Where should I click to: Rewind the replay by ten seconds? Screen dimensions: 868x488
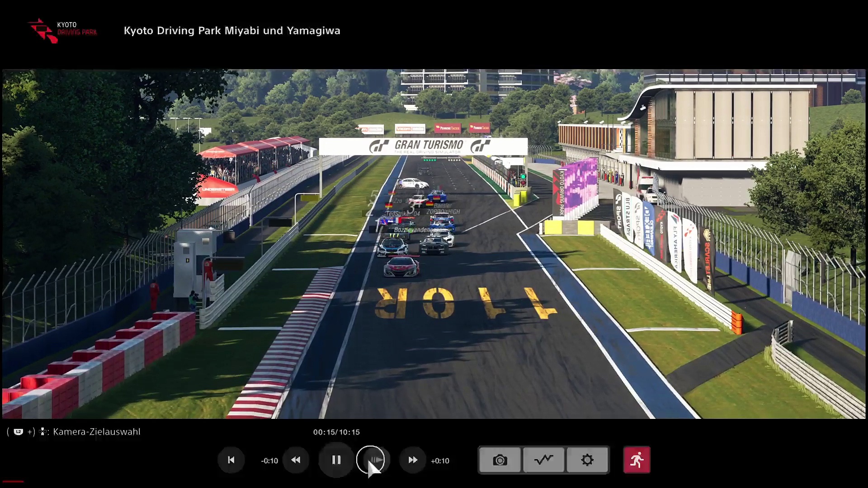296,460
